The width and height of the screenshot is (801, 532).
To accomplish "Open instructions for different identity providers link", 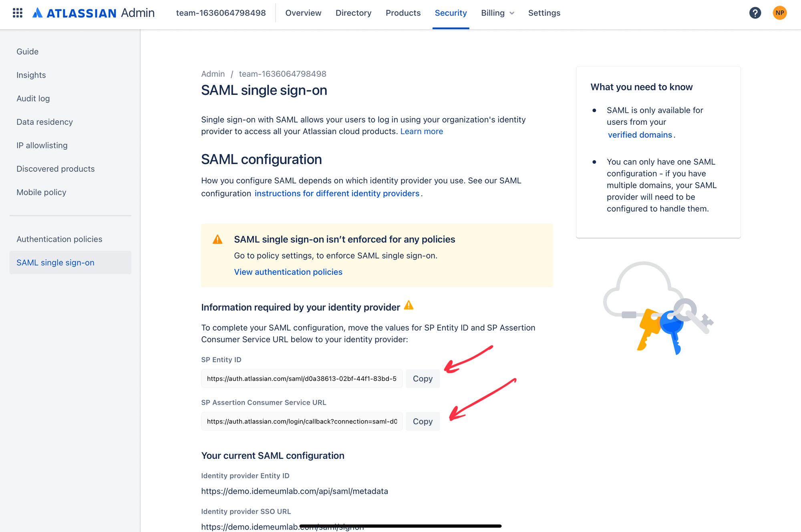I will pyautogui.click(x=337, y=193).
